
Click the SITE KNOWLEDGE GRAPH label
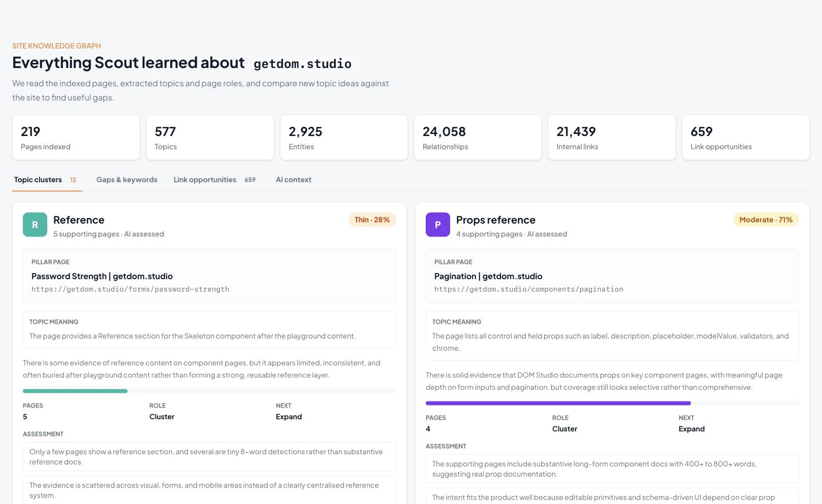coord(56,46)
